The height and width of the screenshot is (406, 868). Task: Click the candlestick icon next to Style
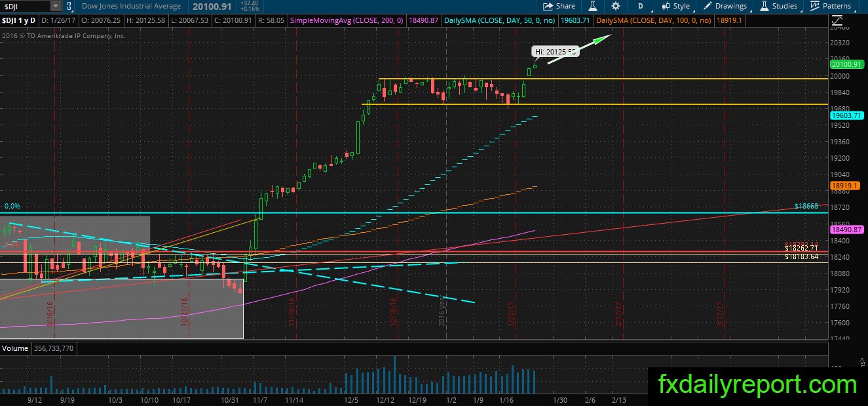[x=666, y=6]
